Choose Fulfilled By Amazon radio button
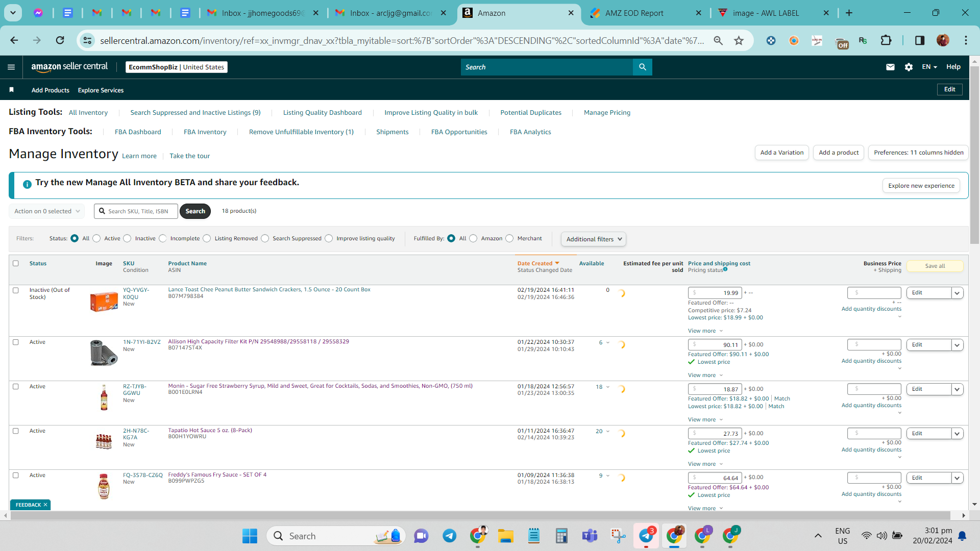The width and height of the screenshot is (980, 551). (x=473, y=238)
